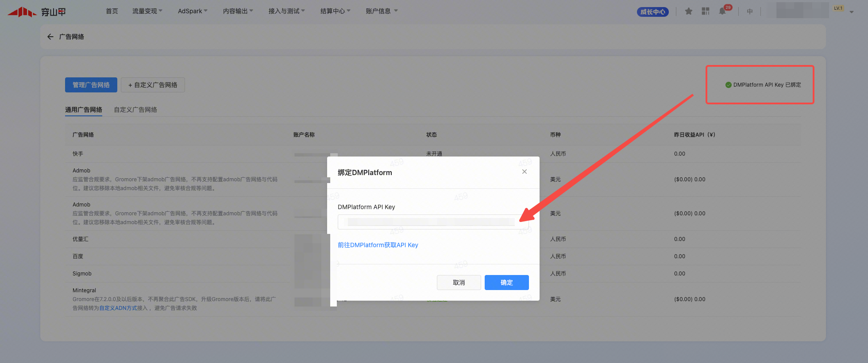This screenshot has height=363, width=868.
Task: Expand the AdSpark dropdown menu
Action: pyautogui.click(x=192, y=11)
